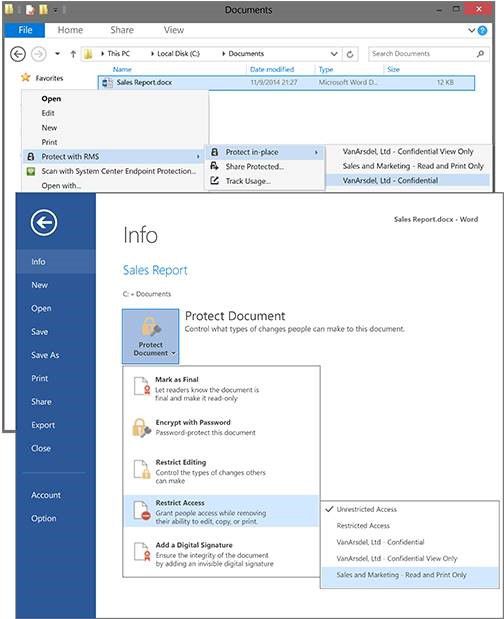The image size is (504, 619).
Task: Click the Protect in-place lock icon
Action: tap(215, 152)
